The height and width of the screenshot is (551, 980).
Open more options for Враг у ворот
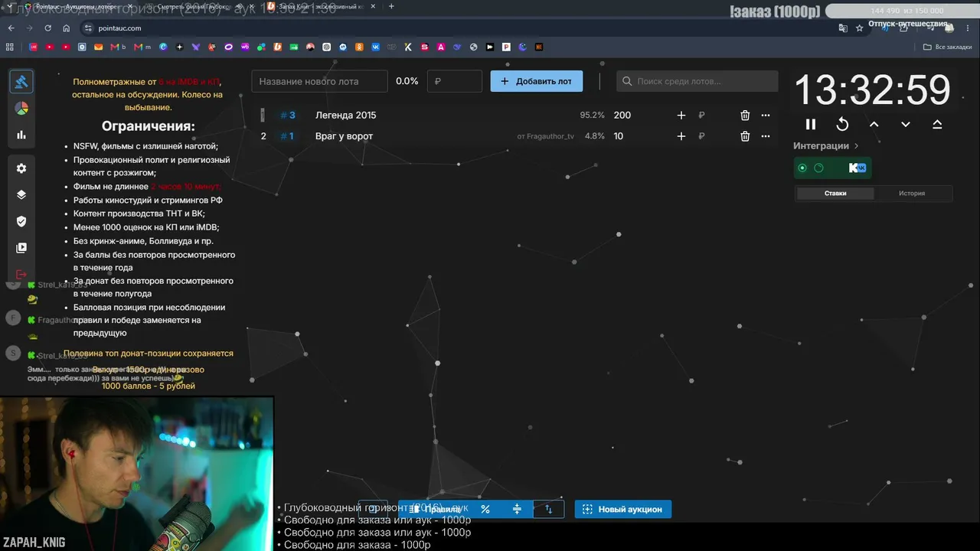tap(766, 136)
